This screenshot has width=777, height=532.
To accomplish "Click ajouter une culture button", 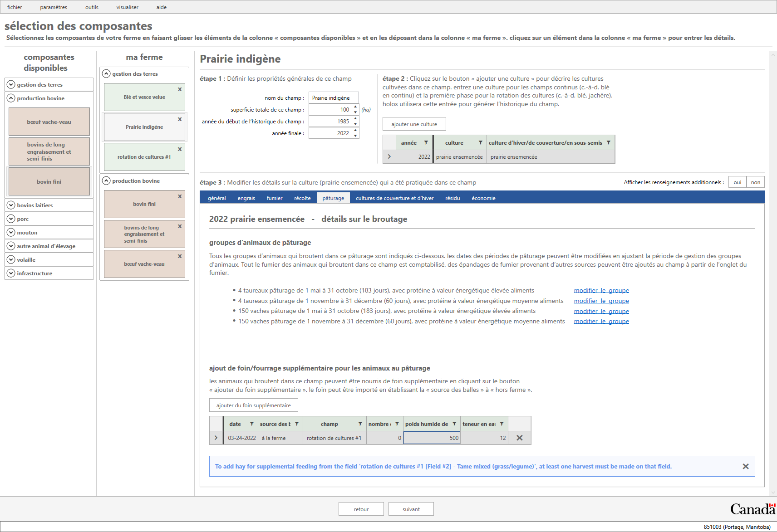I will tap(414, 124).
